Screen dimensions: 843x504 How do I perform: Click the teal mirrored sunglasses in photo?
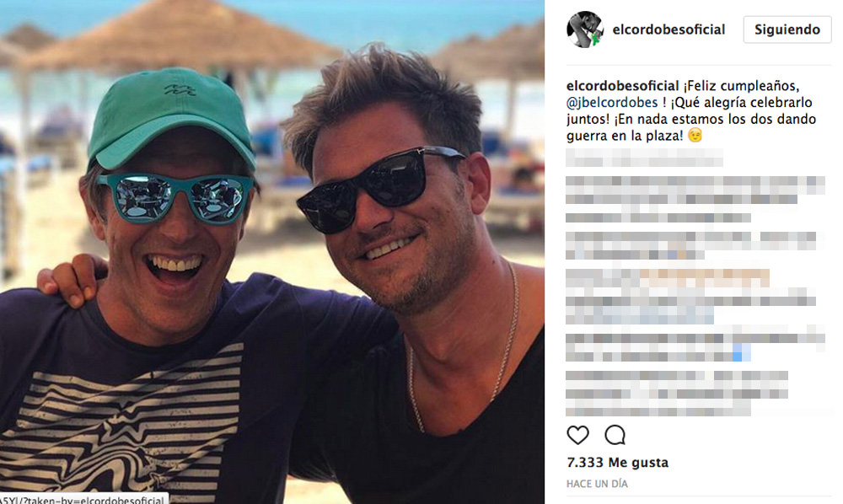[x=176, y=198]
